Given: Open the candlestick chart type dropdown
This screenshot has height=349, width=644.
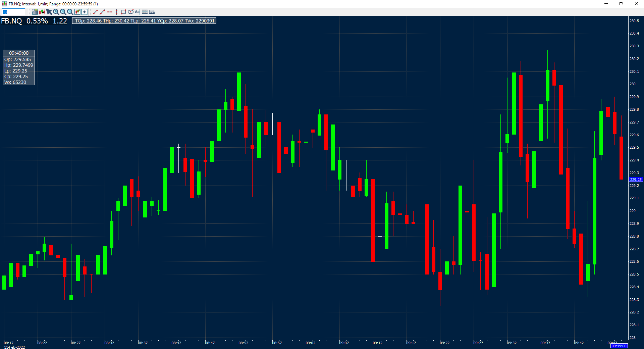Looking at the screenshot, I should click(42, 12).
